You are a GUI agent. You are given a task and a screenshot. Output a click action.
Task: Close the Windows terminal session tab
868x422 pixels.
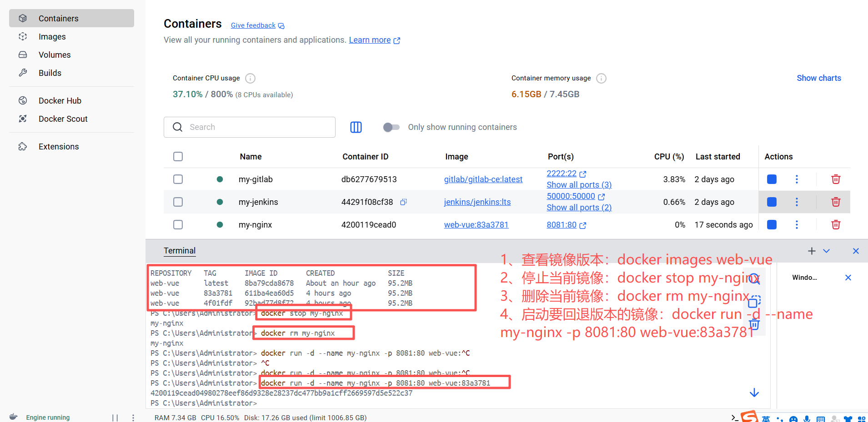tap(848, 278)
